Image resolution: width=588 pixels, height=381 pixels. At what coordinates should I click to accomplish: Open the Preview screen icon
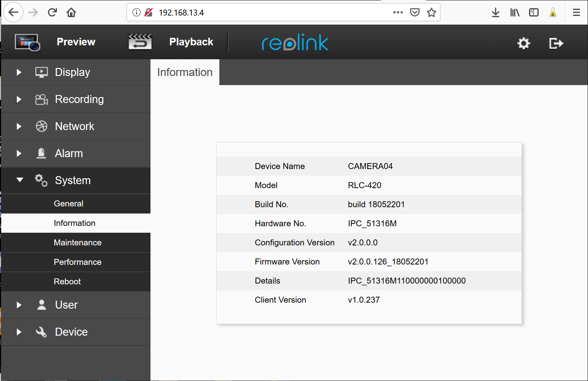[27, 42]
